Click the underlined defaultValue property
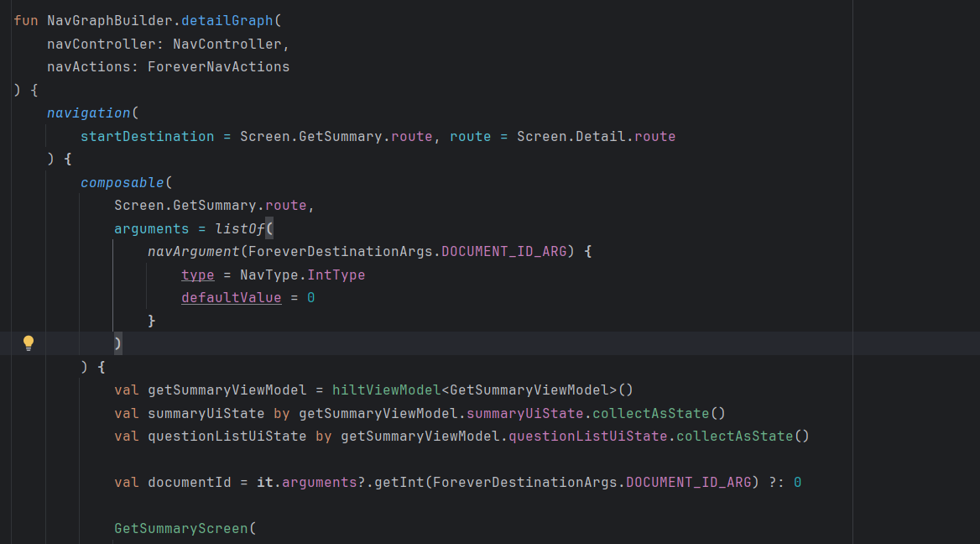980x544 pixels. click(x=232, y=298)
